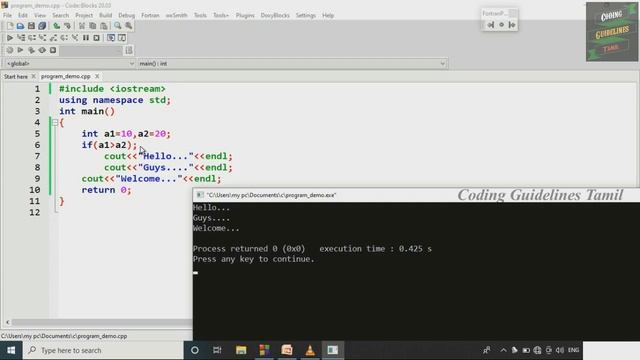
Task: Click the Run play icon in build toolbar
Action: point(20,50)
